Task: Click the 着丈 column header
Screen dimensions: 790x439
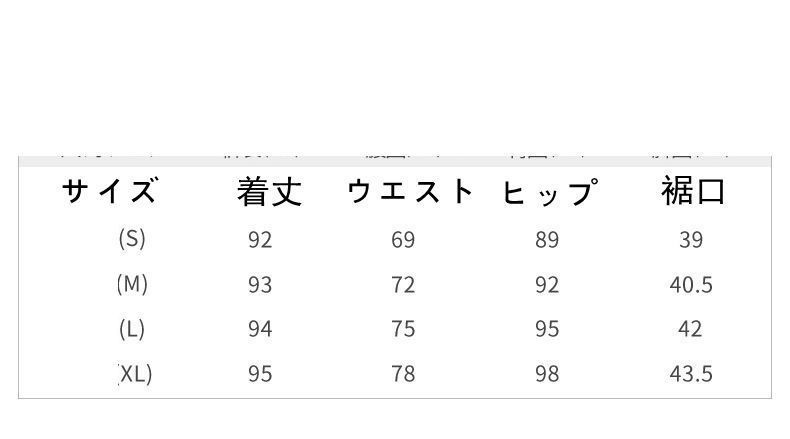Action: pos(269,190)
